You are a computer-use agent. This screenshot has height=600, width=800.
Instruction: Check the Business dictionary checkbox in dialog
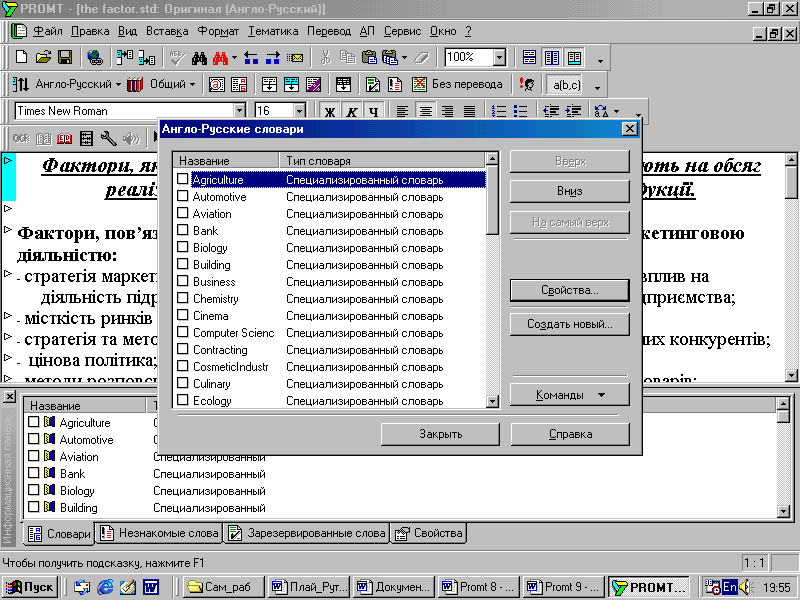click(182, 281)
